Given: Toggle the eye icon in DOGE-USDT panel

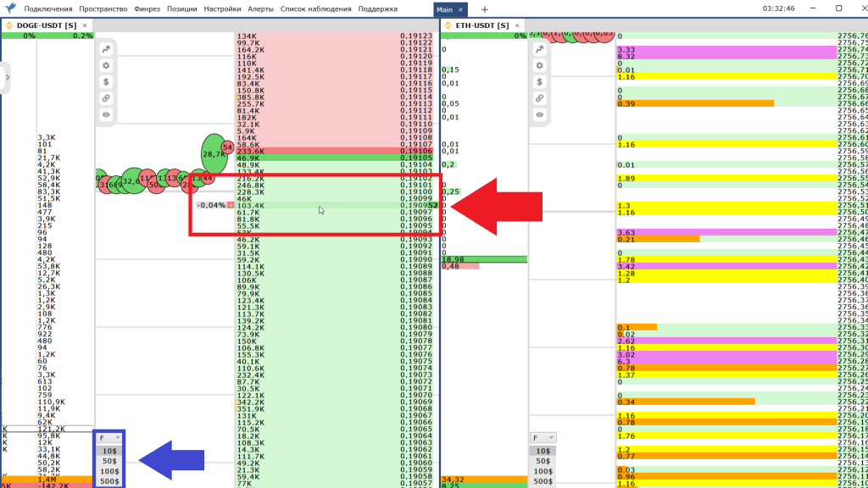Looking at the screenshot, I should point(106,114).
